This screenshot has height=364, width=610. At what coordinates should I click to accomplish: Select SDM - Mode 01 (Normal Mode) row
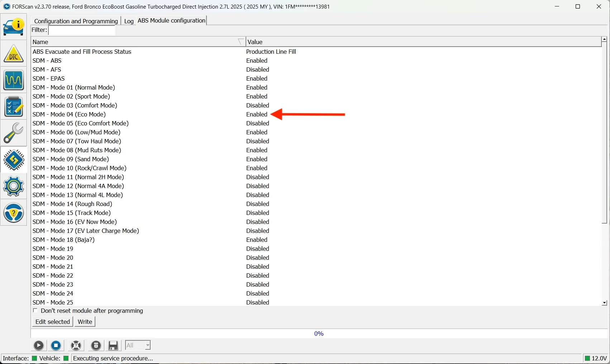coord(316,87)
